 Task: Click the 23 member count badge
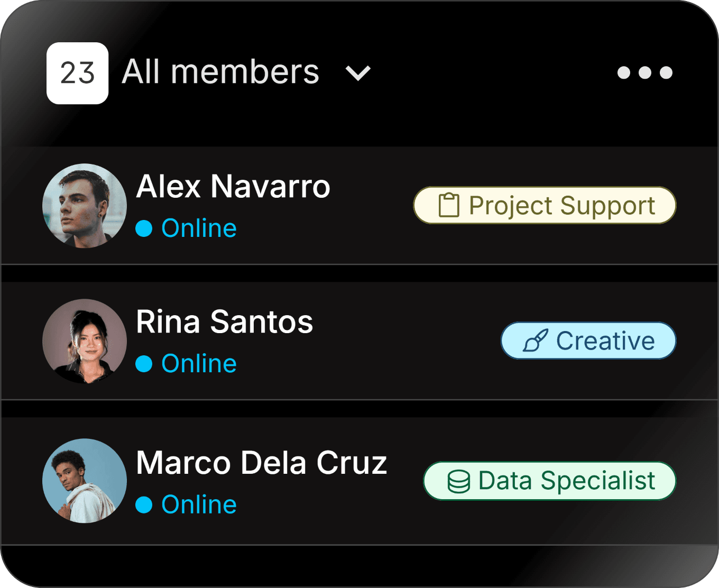(x=77, y=73)
